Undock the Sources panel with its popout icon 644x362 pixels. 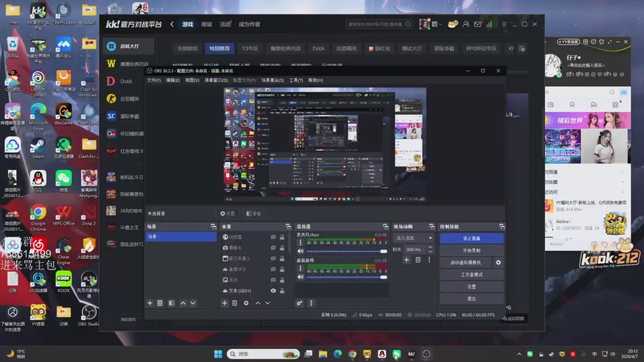click(288, 227)
